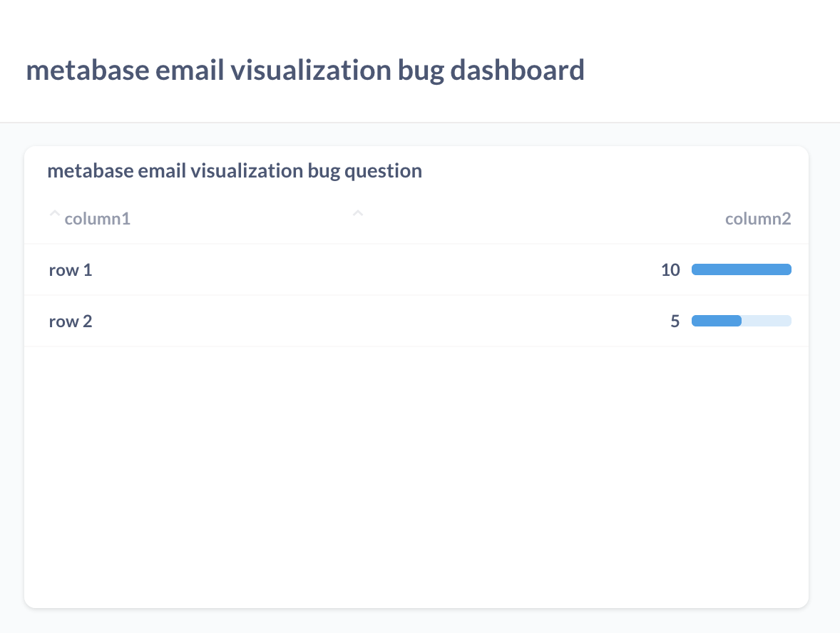Select the column1 column header
The height and width of the screenshot is (633, 840).
point(98,218)
